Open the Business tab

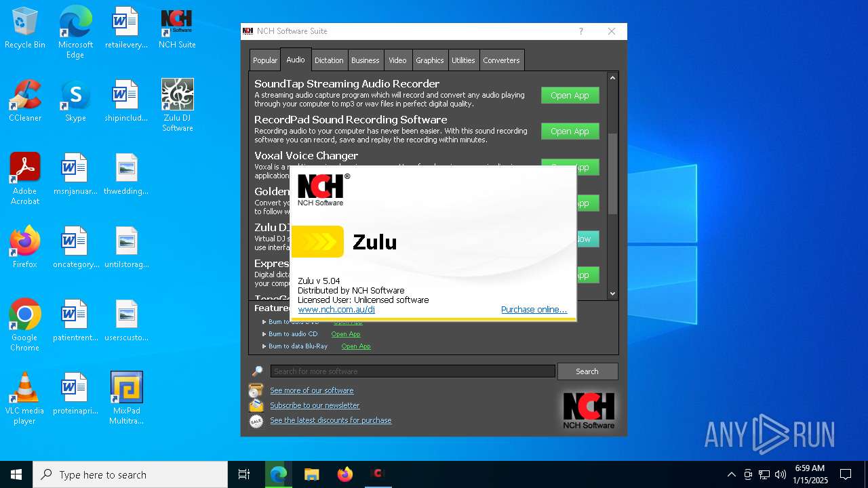[365, 60]
